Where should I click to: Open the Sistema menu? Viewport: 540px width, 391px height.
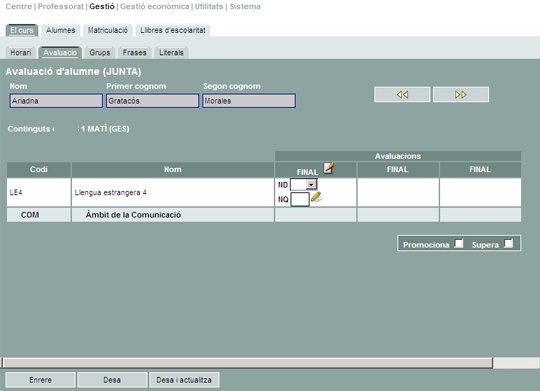245,6
